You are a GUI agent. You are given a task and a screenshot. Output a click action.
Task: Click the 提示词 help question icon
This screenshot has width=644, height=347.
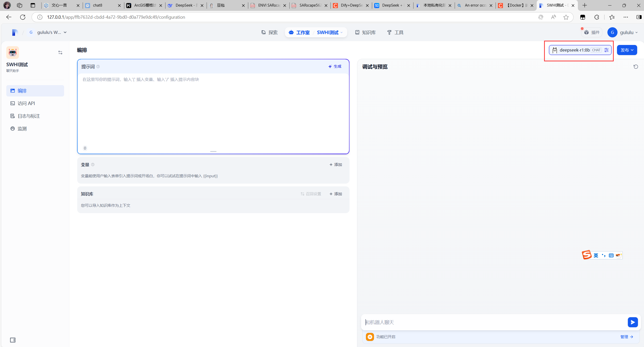coord(98,67)
